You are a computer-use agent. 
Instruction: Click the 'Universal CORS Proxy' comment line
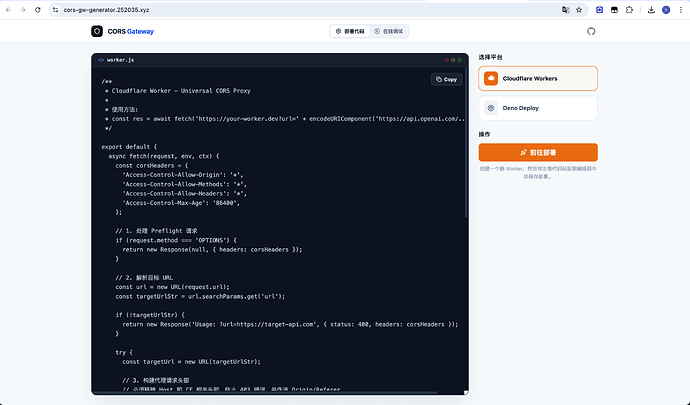(x=178, y=91)
